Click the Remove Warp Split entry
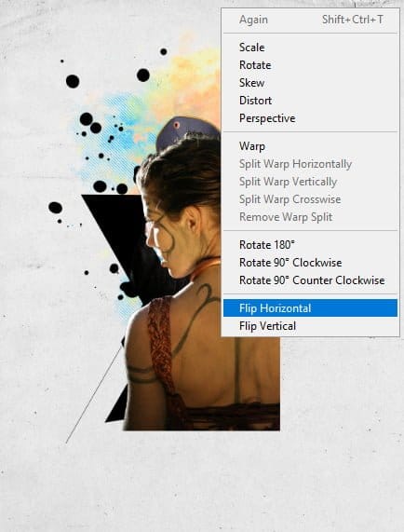The height and width of the screenshot is (532, 404). coord(310,217)
